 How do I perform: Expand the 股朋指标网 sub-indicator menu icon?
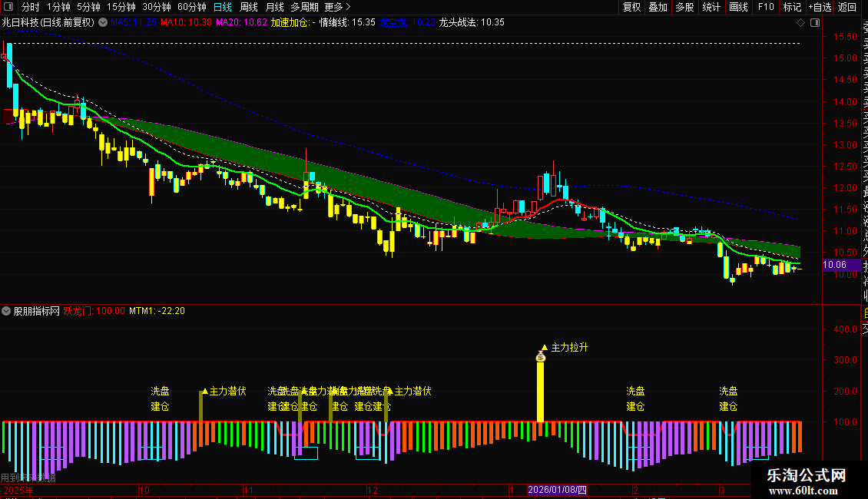pos(6,311)
